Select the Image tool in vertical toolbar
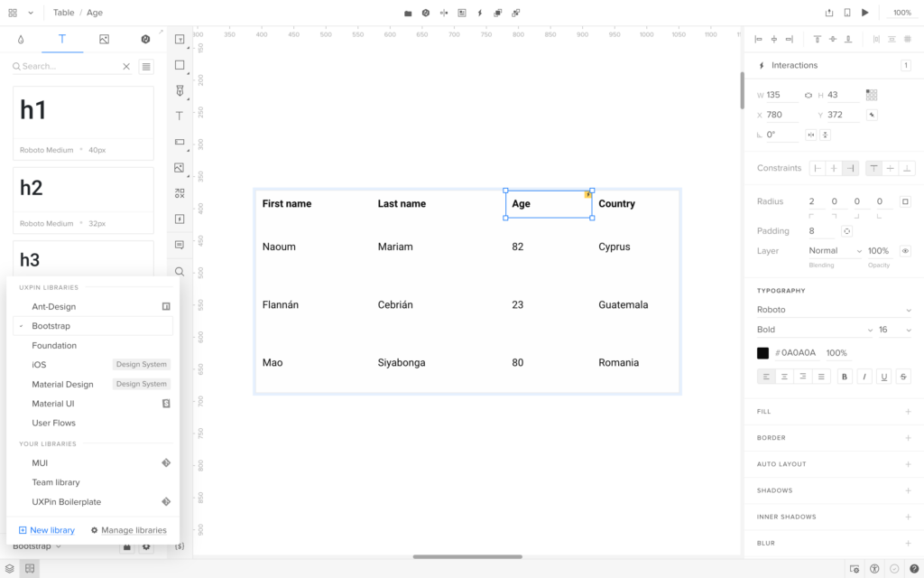The width and height of the screenshot is (924, 578). click(180, 168)
